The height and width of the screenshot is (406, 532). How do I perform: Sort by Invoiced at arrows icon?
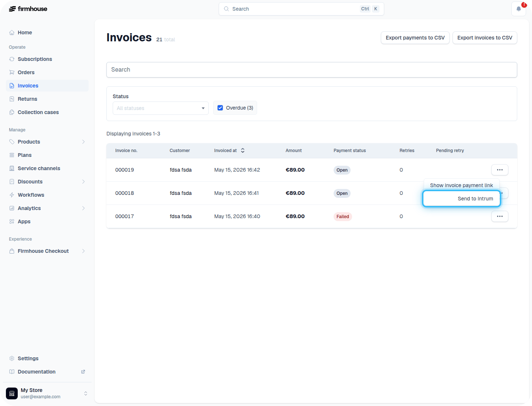(x=243, y=151)
